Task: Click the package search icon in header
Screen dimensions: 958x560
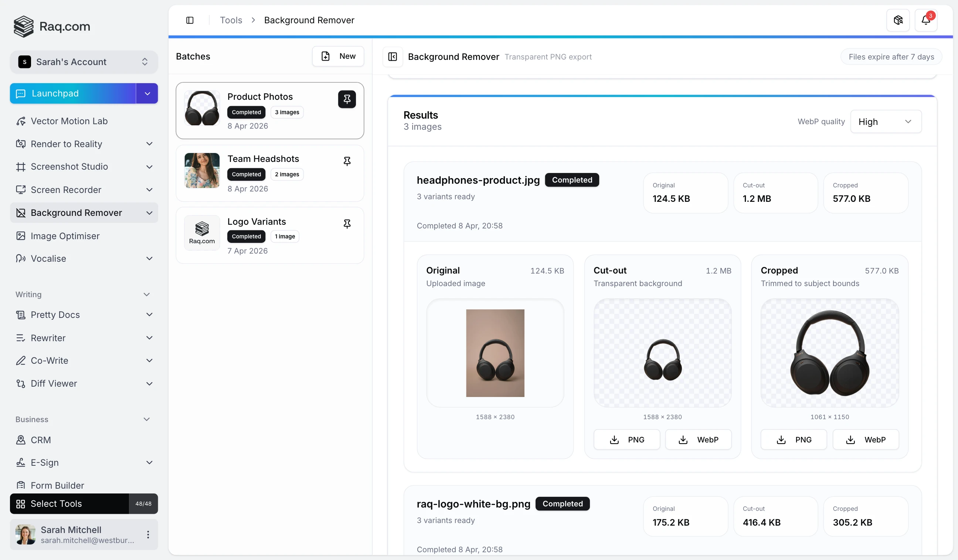Action: click(x=898, y=20)
